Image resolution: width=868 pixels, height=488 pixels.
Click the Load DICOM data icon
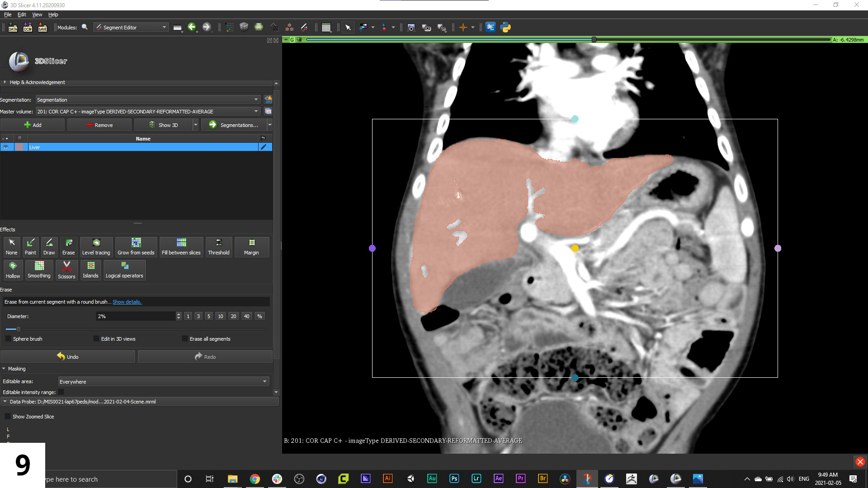(28, 28)
